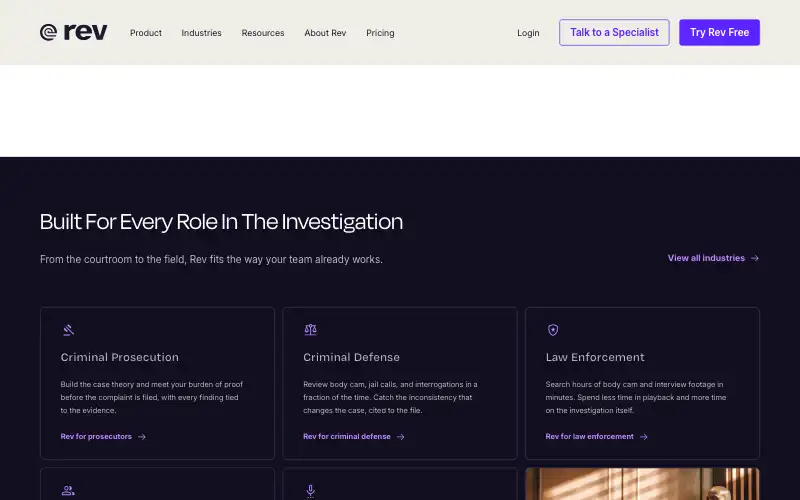Click the photo thumbnail below the Law Enforcement card
This screenshot has width=800, height=500.
642,484
